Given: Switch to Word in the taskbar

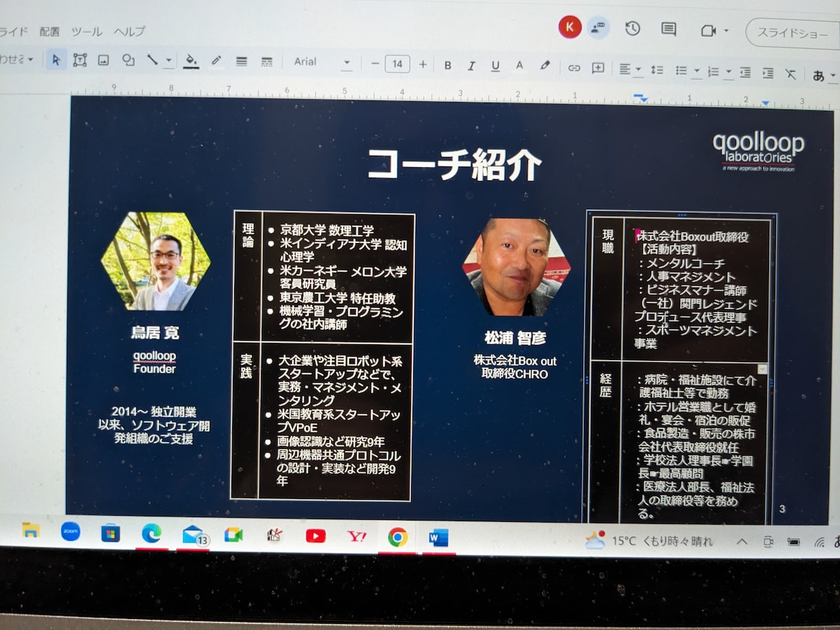Looking at the screenshot, I should [x=439, y=538].
